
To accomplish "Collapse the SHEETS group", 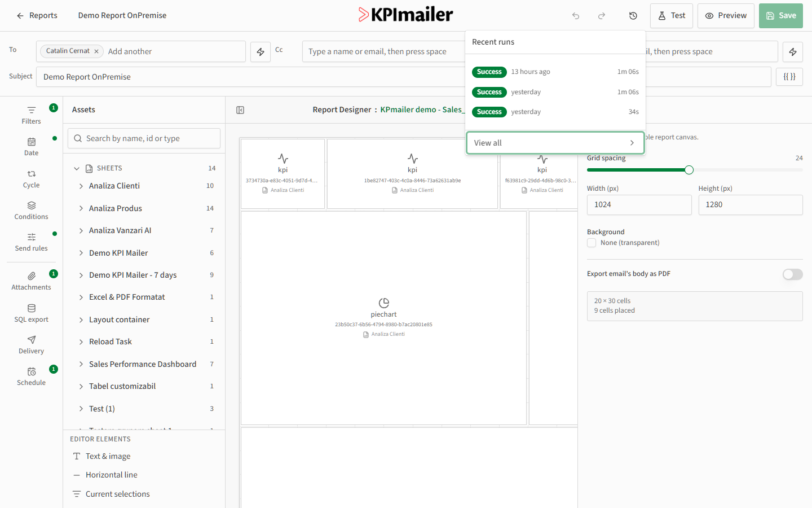I will (77, 168).
